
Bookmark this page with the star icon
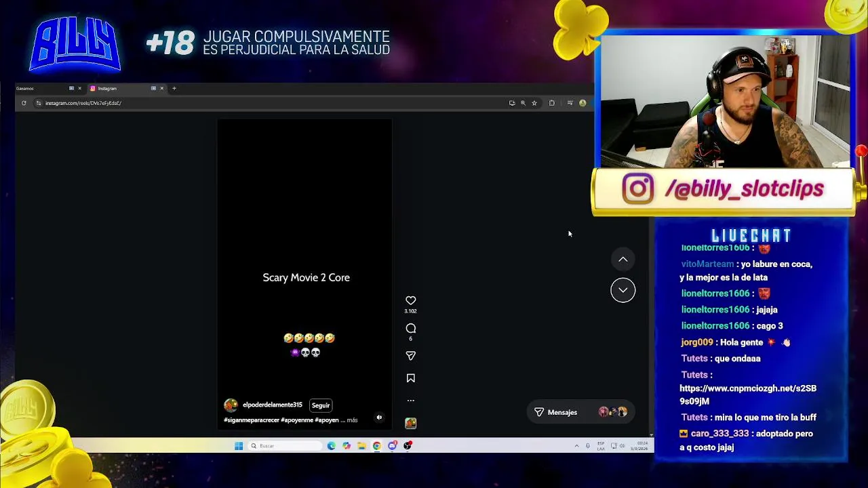pos(534,103)
